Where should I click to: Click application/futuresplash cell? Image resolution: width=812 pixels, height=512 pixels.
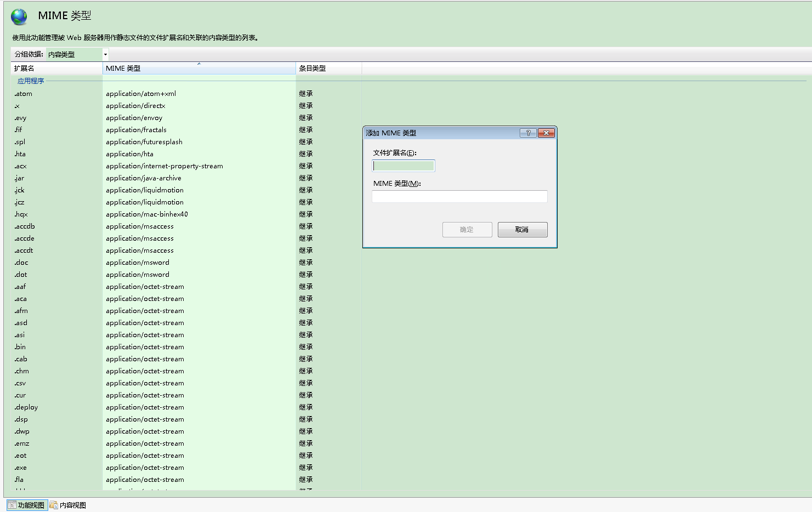point(144,142)
